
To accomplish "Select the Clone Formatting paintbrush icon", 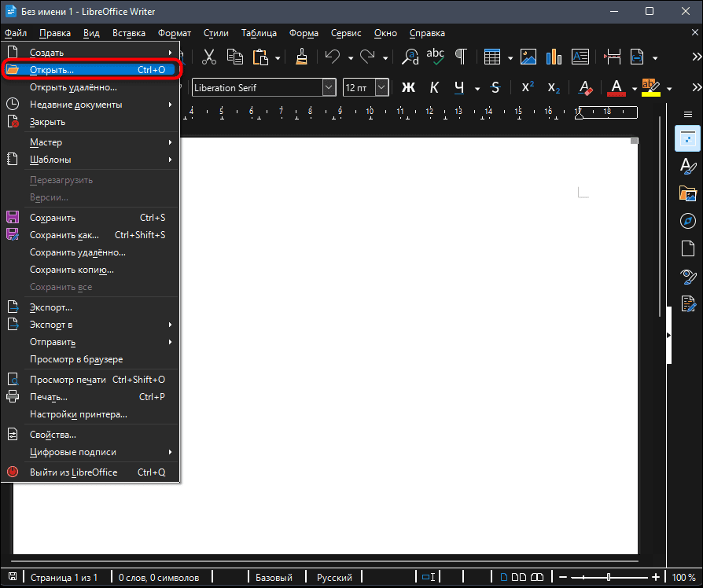I will (x=301, y=57).
